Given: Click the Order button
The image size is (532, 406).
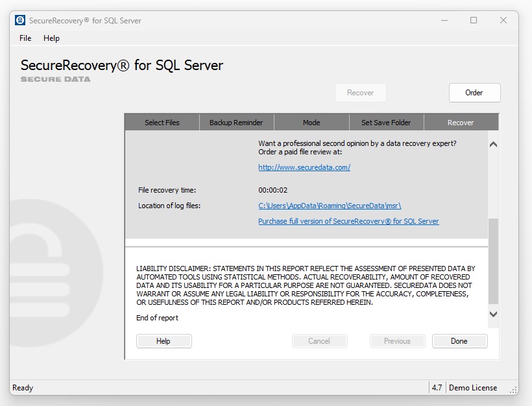Looking at the screenshot, I should click(474, 92).
